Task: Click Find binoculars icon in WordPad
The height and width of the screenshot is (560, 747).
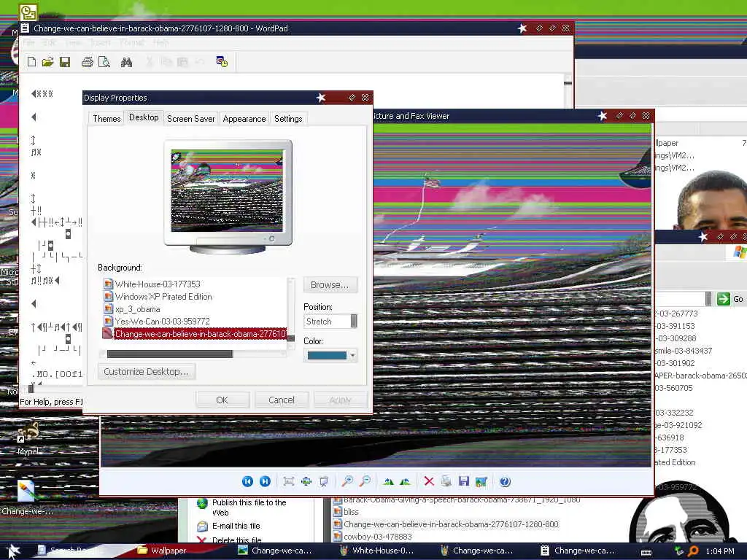Action: tap(126, 62)
